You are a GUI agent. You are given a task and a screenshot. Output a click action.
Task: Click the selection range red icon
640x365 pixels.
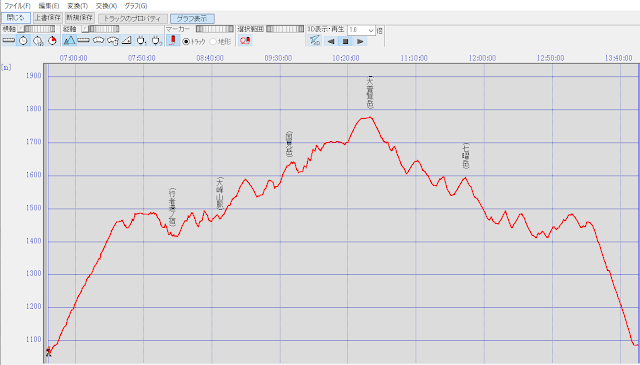tap(244, 40)
